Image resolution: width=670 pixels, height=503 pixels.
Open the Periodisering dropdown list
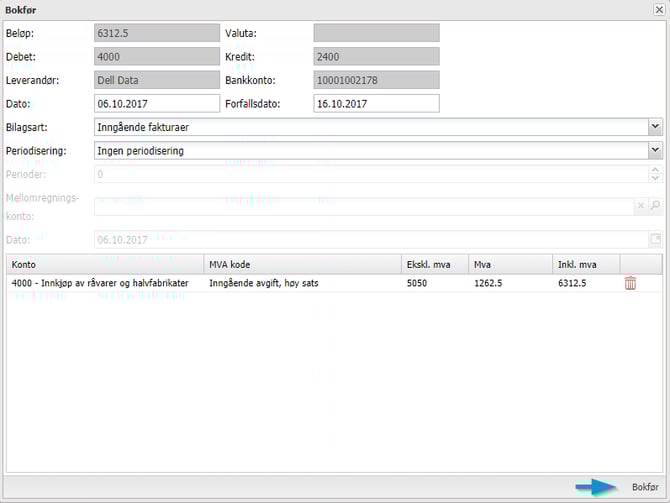tap(655, 151)
